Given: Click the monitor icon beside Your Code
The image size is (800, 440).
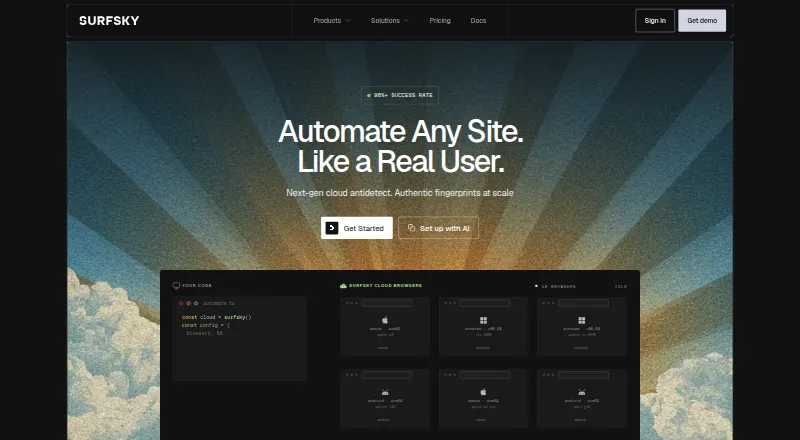Looking at the screenshot, I should (x=176, y=285).
